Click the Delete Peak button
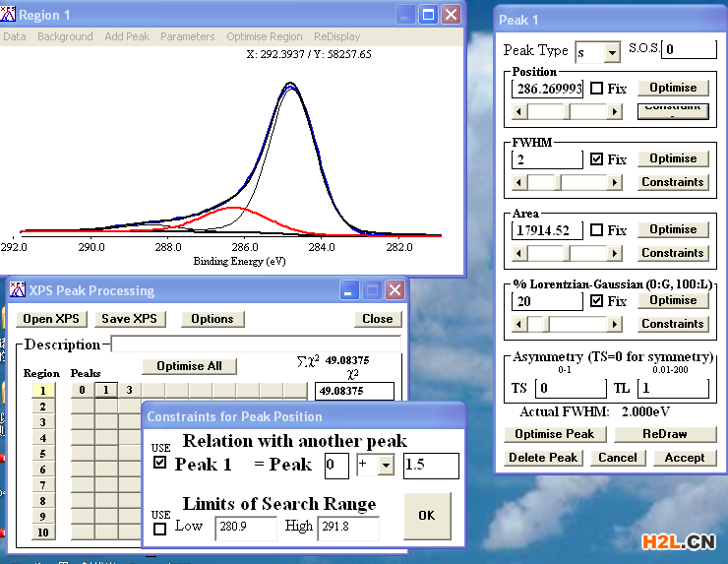This screenshot has height=564, width=728. coord(543,458)
